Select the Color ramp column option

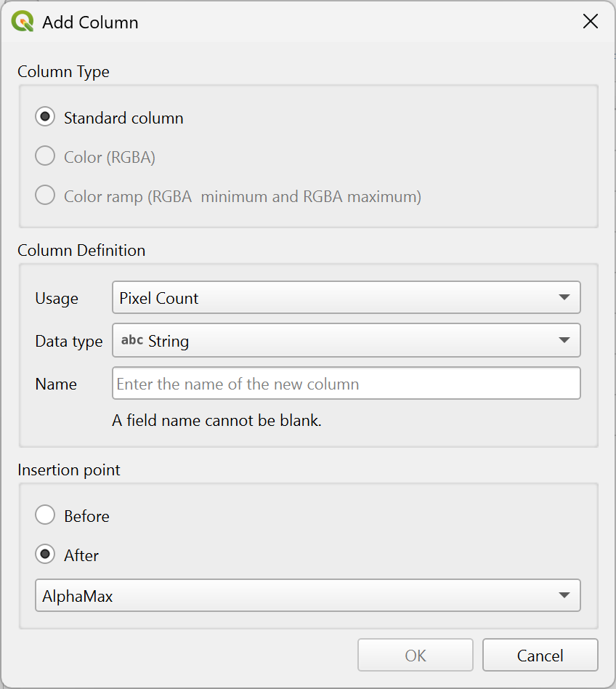pos(45,196)
